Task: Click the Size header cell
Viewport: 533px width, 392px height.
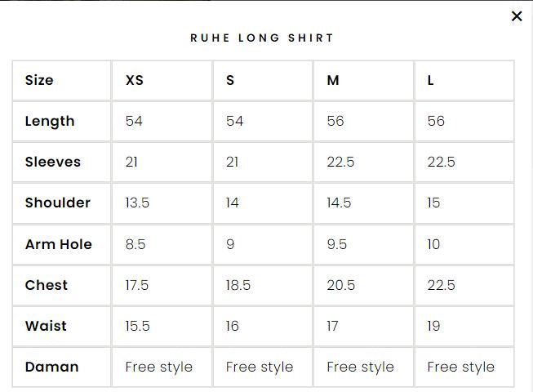Action: (39, 80)
